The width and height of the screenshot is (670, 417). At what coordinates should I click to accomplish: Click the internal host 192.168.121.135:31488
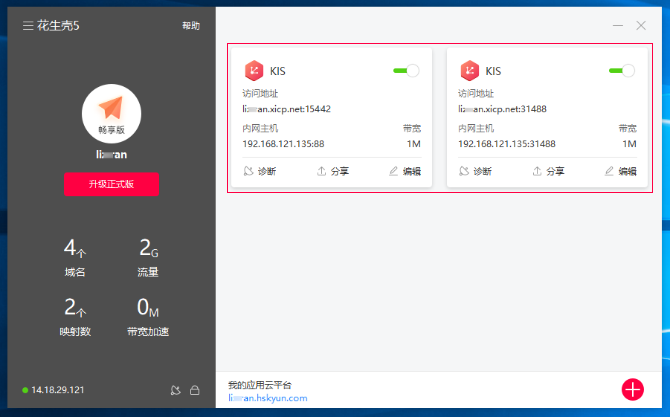507,144
